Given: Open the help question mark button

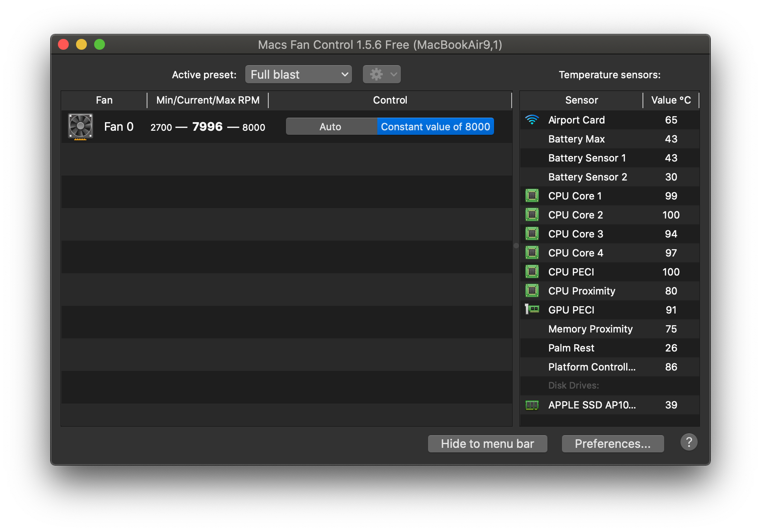Looking at the screenshot, I should coord(689,442).
